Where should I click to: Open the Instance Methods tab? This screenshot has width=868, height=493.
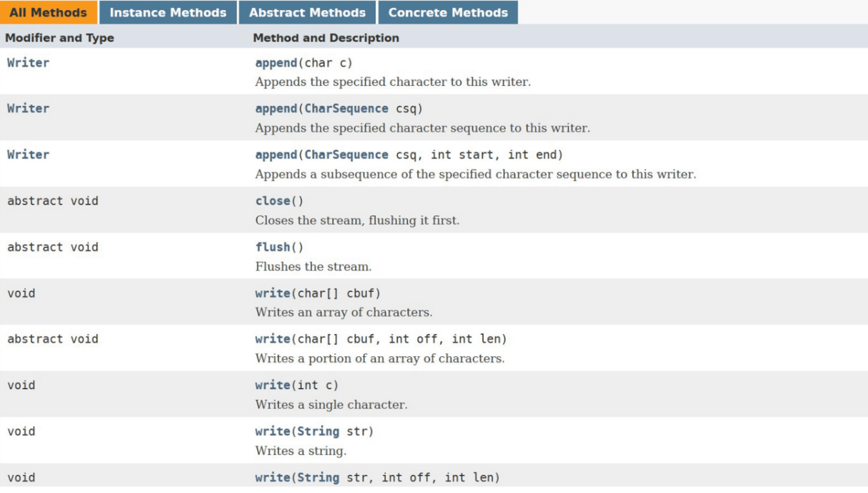pyautogui.click(x=168, y=12)
